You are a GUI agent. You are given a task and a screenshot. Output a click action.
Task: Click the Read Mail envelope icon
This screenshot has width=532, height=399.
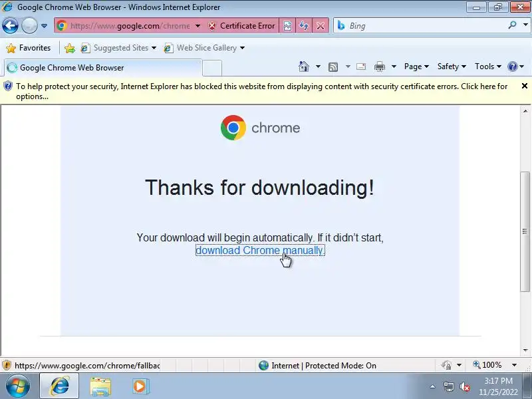click(x=361, y=66)
